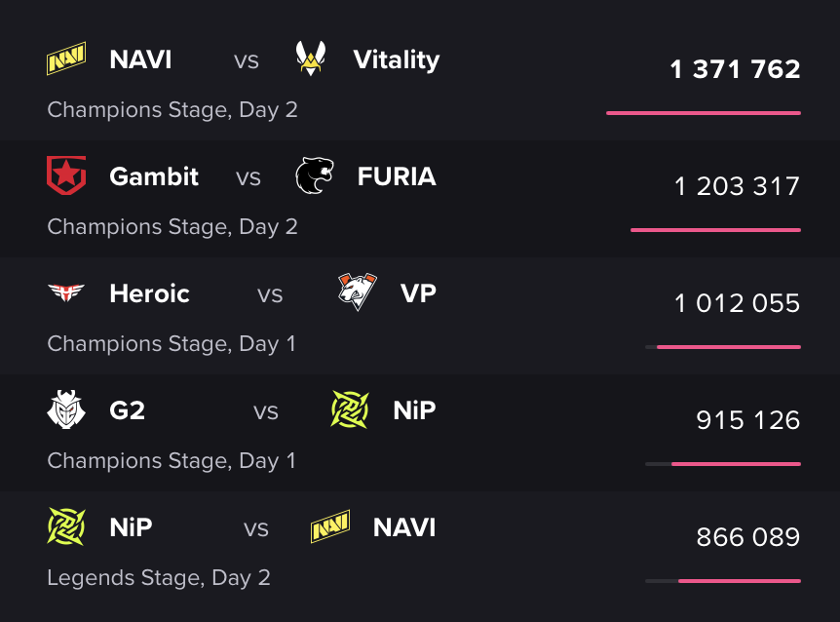Click the viewer bar under 1 371 762
The image size is (840, 622).
(x=704, y=113)
